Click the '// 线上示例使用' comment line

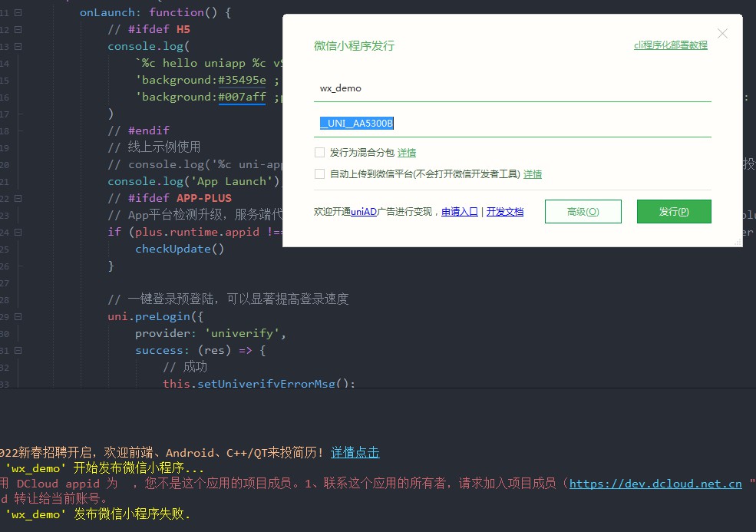(x=154, y=147)
